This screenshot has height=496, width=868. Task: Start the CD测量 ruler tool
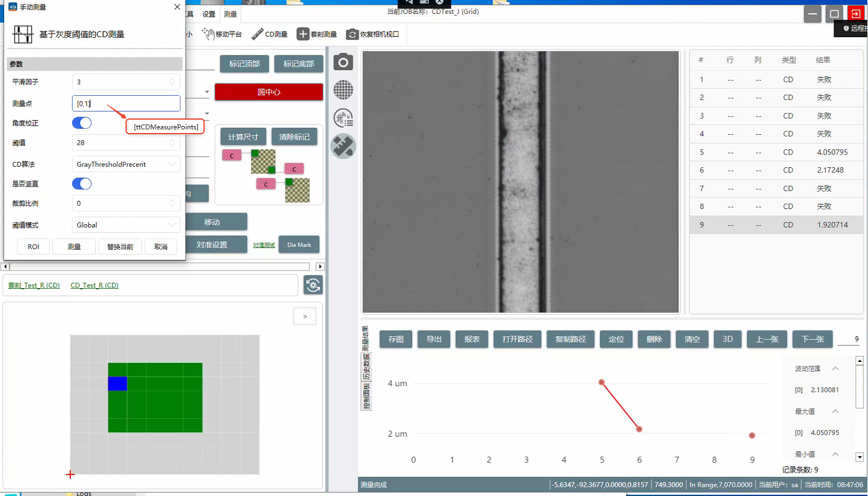tap(269, 34)
